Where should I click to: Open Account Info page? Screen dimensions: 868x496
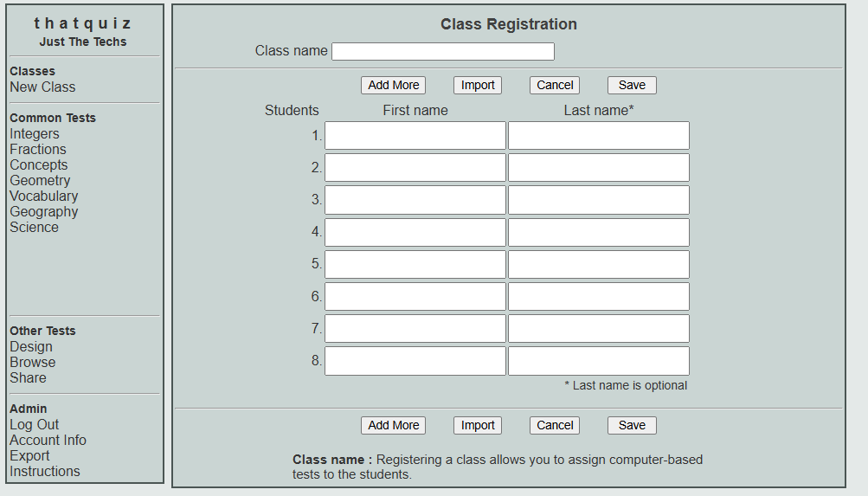click(x=48, y=441)
